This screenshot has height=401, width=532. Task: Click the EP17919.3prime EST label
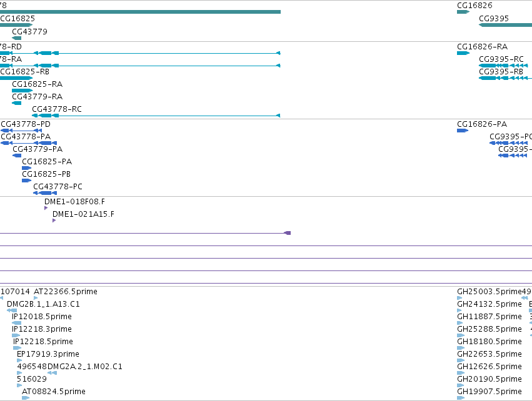point(48,354)
